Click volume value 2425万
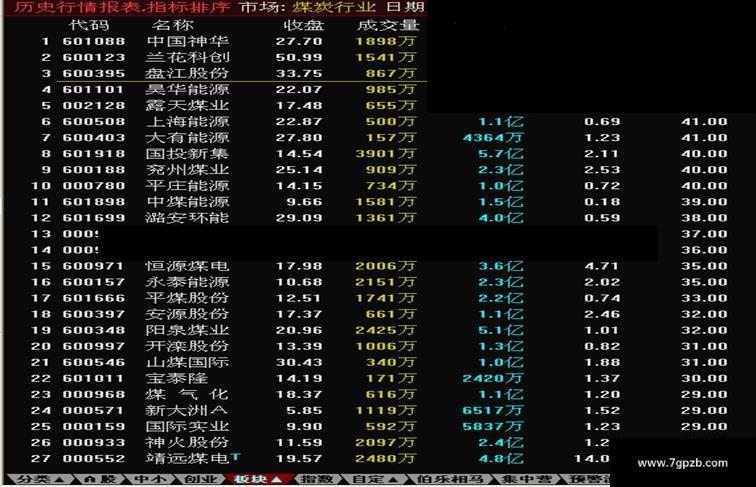The width and height of the screenshot is (756, 487). [385, 330]
